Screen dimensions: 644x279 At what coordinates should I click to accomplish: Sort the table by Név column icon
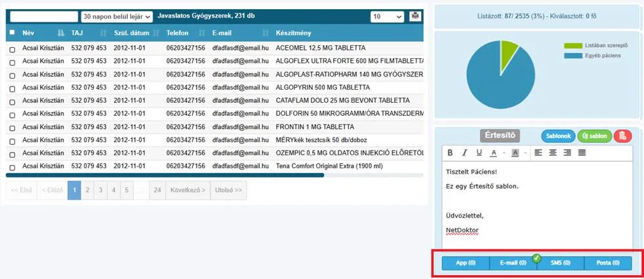coord(61,33)
